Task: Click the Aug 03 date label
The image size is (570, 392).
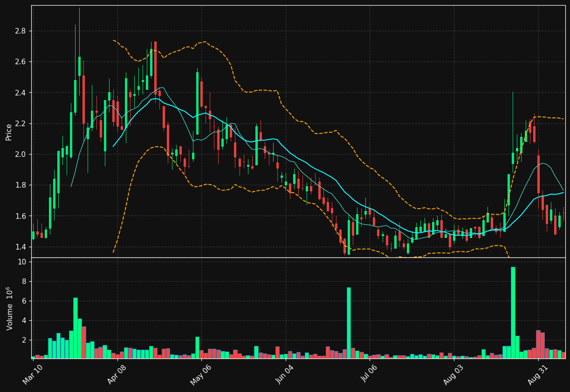Action: coord(453,375)
